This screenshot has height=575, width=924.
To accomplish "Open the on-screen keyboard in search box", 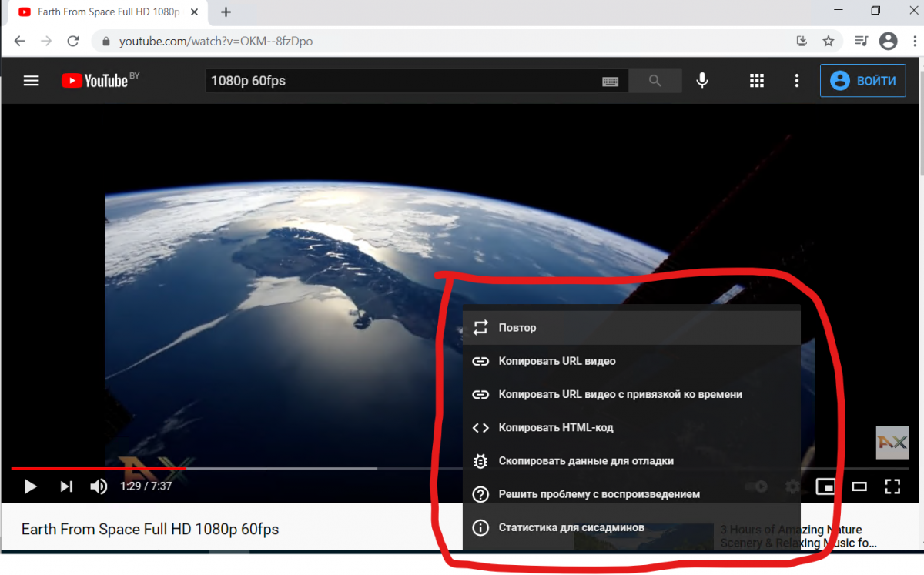I will [611, 82].
